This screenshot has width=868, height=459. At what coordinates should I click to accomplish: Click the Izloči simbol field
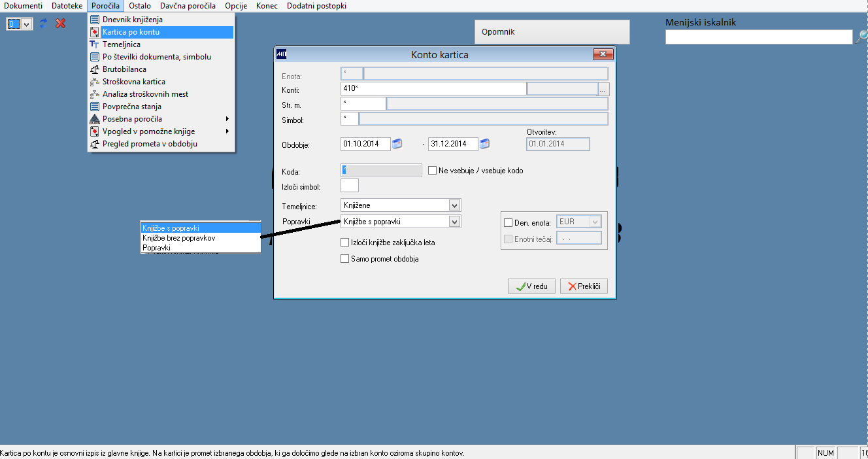(x=350, y=186)
